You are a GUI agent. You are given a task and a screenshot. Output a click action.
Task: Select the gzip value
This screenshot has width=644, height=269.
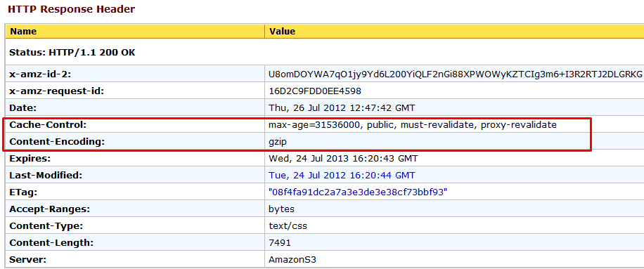pos(277,143)
